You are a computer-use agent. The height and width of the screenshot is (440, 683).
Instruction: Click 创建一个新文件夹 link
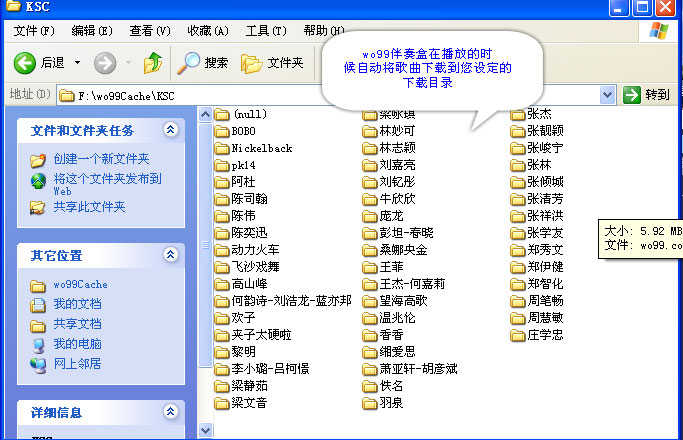[x=101, y=159]
